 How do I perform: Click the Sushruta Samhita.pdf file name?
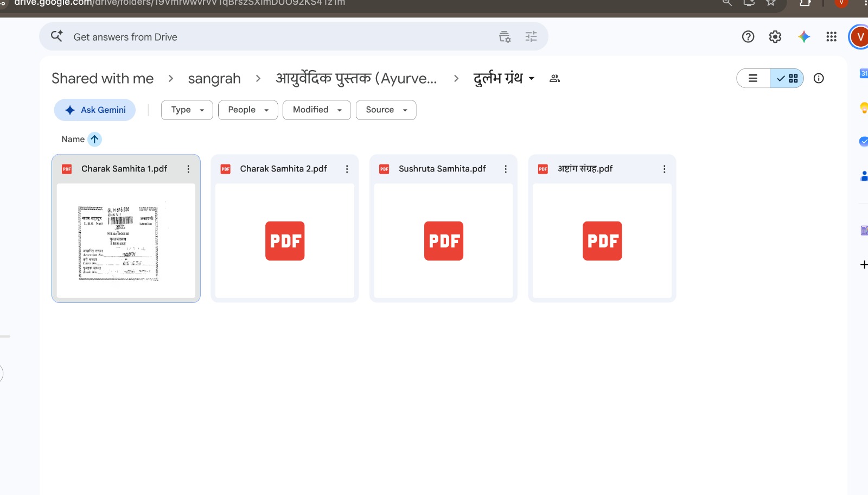click(x=442, y=169)
